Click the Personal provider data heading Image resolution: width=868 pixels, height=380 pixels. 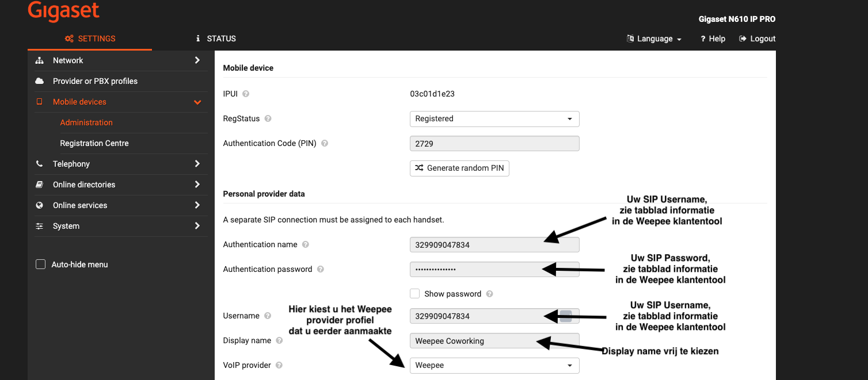pyautogui.click(x=264, y=194)
